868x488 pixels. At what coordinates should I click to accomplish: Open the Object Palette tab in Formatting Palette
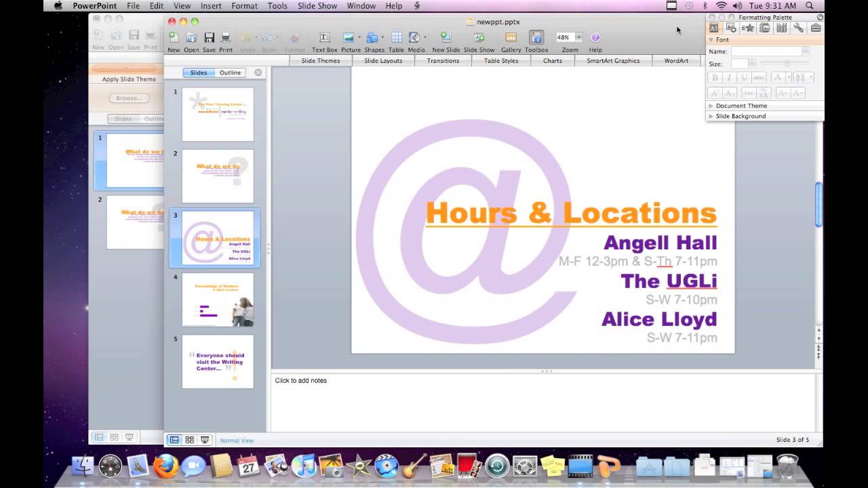(x=731, y=28)
